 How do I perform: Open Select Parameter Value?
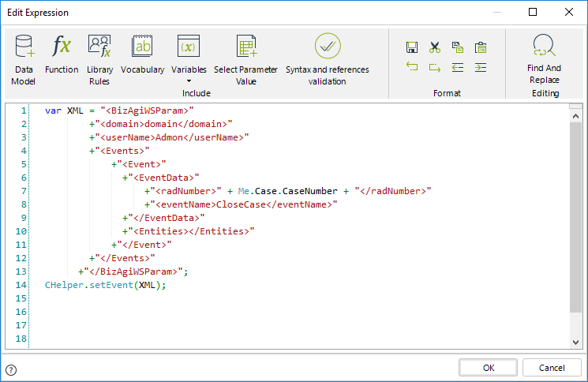tap(246, 60)
